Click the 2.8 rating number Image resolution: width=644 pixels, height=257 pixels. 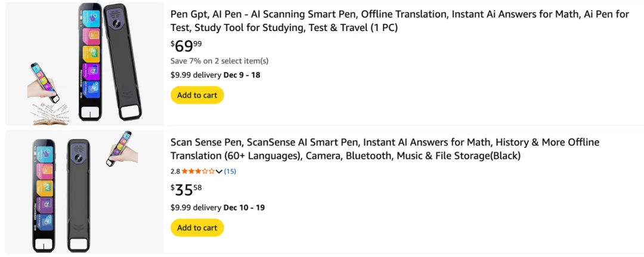coord(175,171)
